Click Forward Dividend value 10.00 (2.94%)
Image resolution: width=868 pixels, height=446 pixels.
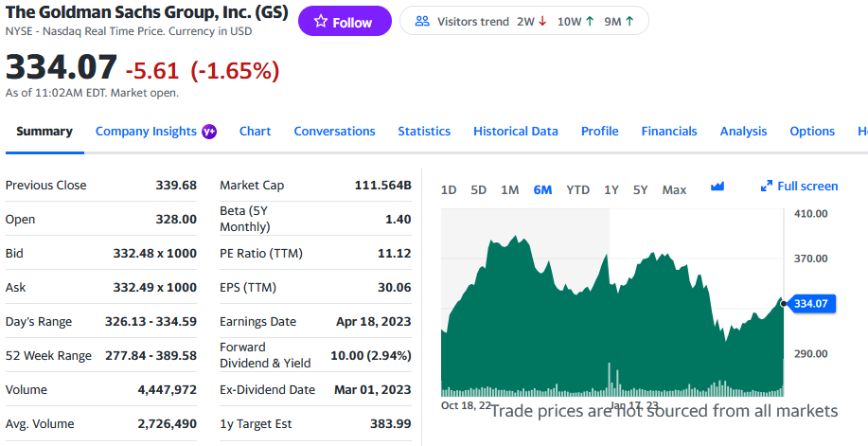coord(371,356)
